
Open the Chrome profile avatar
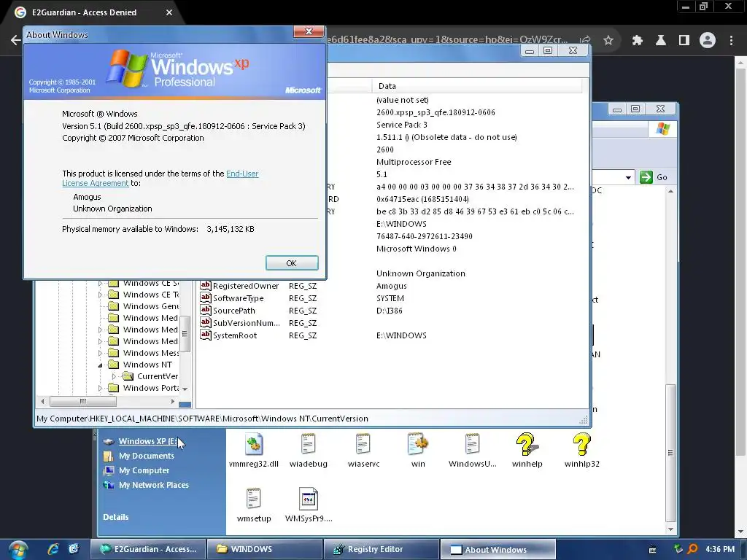click(708, 40)
